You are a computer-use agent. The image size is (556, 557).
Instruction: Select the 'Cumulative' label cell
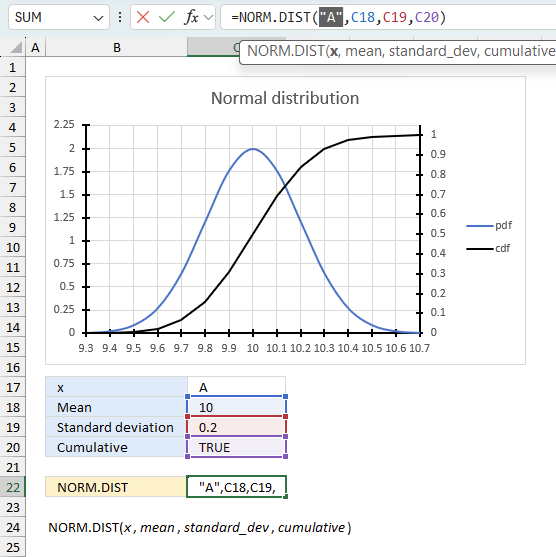coord(117,447)
